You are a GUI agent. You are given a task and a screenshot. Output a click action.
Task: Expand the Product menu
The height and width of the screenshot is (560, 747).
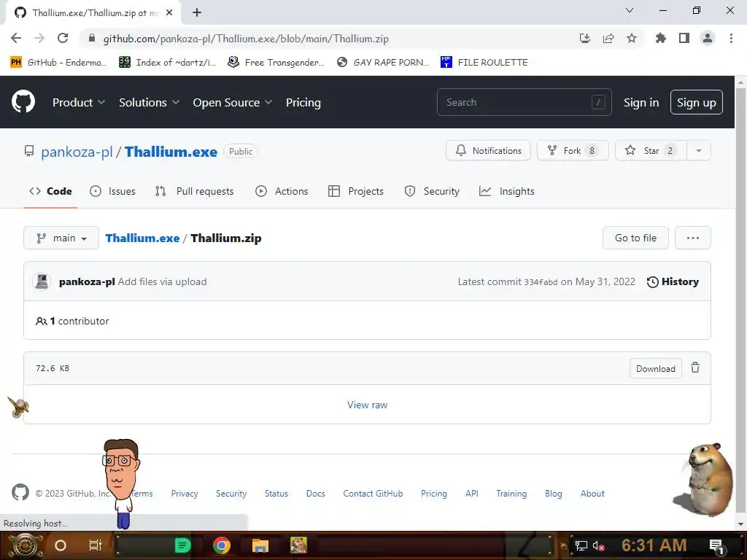[x=79, y=102]
